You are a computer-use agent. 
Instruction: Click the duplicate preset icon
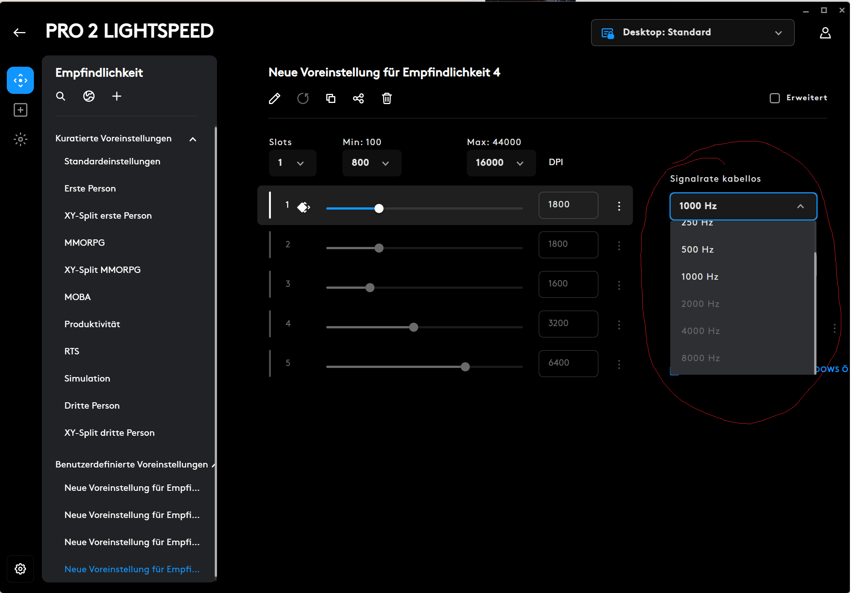click(330, 99)
